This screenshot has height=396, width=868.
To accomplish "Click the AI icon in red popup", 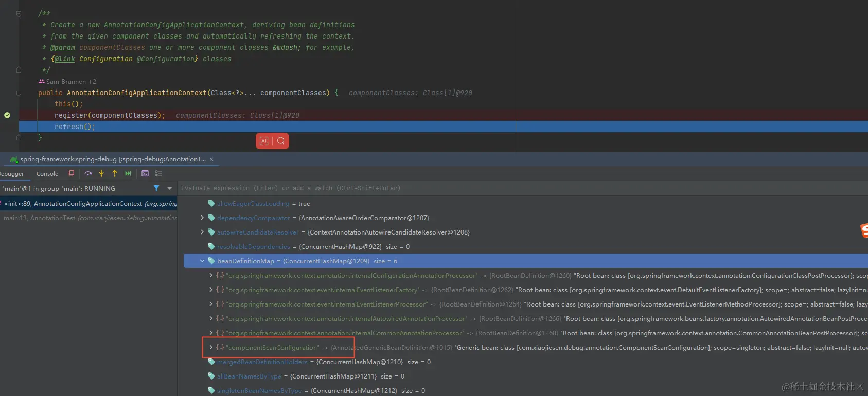I will coord(264,141).
